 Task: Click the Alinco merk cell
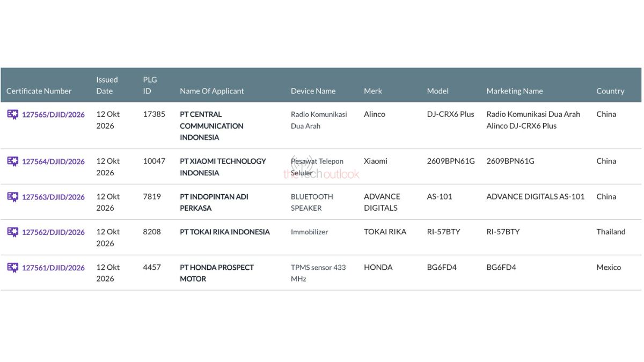pyautogui.click(x=375, y=114)
